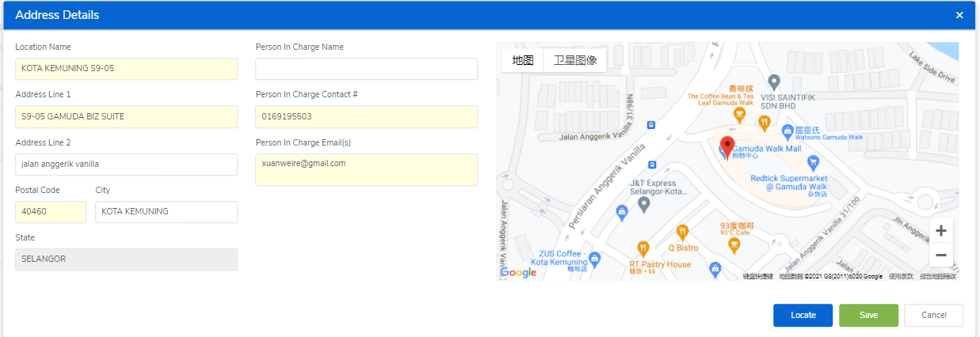Cancel the address details dialog
The image size is (980, 337).
[x=933, y=315]
